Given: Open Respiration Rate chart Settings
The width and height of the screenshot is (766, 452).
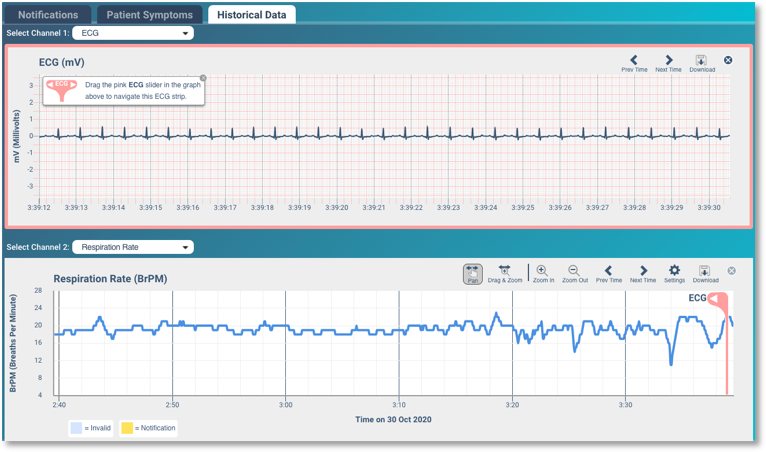Looking at the screenshot, I should pyautogui.click(x=674, y=273).
